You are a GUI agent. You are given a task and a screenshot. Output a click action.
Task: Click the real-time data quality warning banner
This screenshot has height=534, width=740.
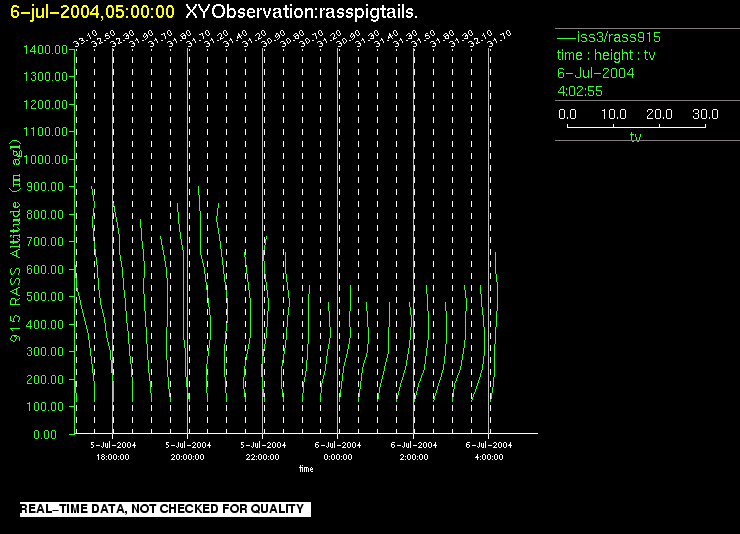pos(162,509)
